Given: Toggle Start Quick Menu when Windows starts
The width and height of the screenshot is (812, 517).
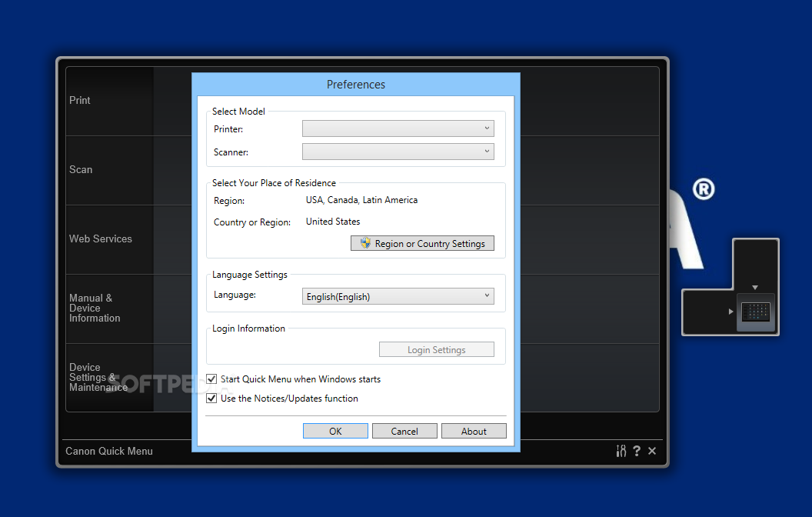Looking at the screenshot, I should click(x=211, y=379).
